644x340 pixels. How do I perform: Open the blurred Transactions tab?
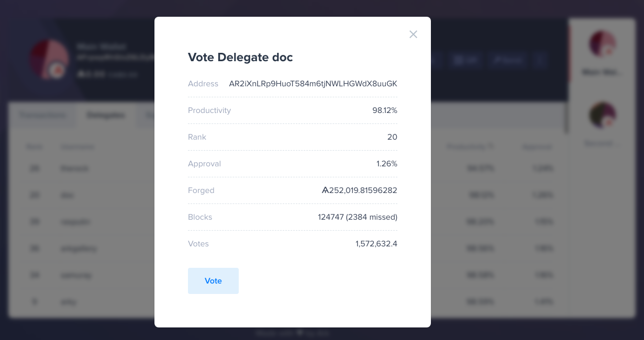(43, 115)
